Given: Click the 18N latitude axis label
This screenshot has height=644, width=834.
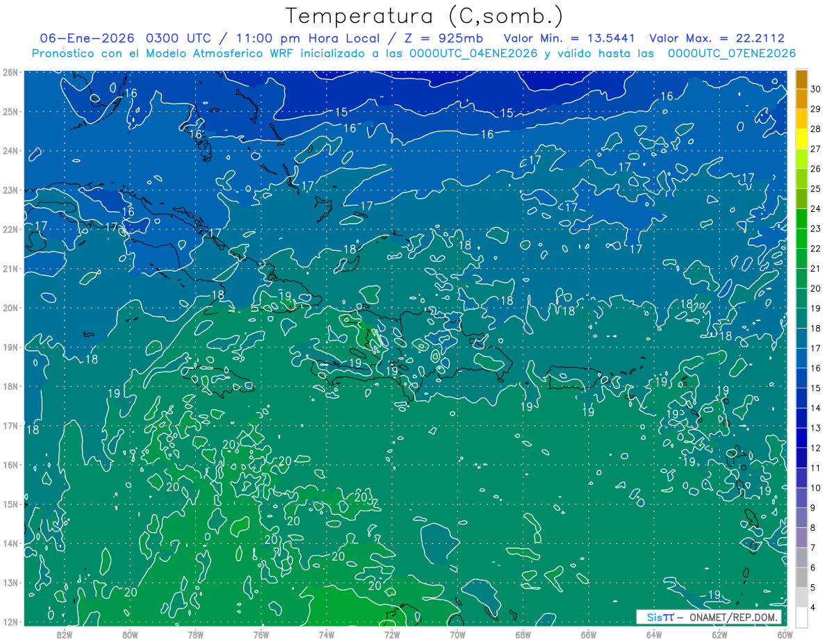Looking at the screenshot, I should point(10,386).
